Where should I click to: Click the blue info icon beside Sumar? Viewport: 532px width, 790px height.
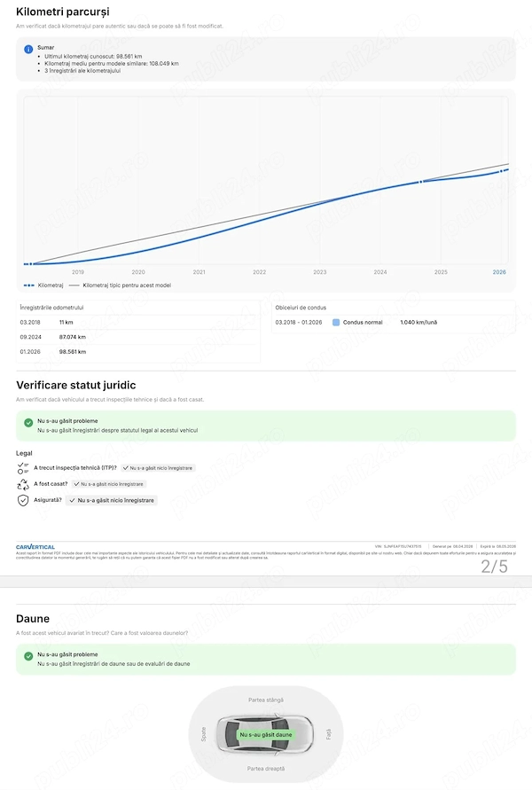tap(28, 49)
